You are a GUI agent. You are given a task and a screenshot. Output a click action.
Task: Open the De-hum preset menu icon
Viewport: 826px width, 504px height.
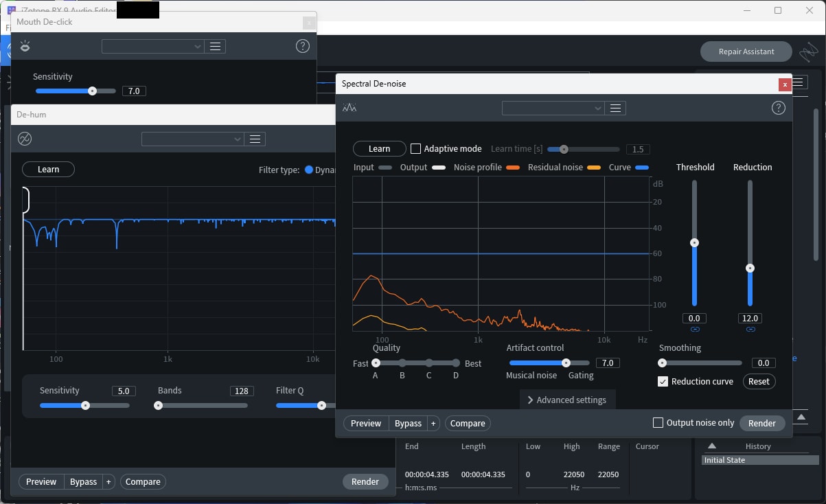click(x=255, y=139)
